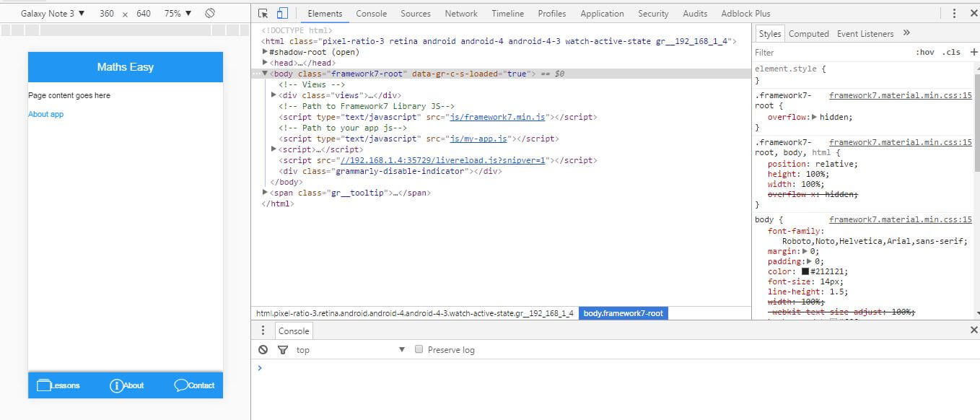Toggle the device toolbar icon

click(282, 13)
